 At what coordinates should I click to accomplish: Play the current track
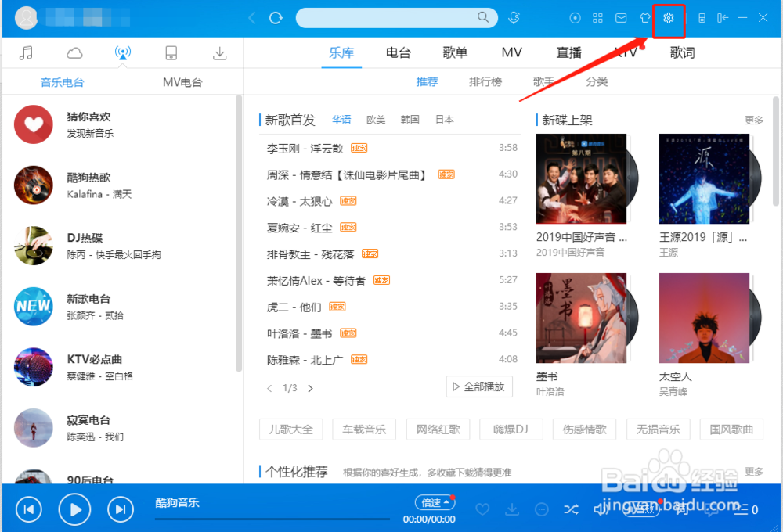click(x=75, y=509)
